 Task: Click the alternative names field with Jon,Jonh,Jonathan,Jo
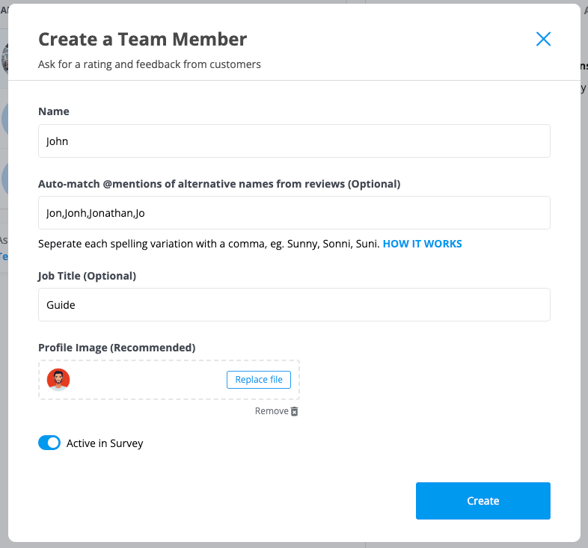coord(294,213)
